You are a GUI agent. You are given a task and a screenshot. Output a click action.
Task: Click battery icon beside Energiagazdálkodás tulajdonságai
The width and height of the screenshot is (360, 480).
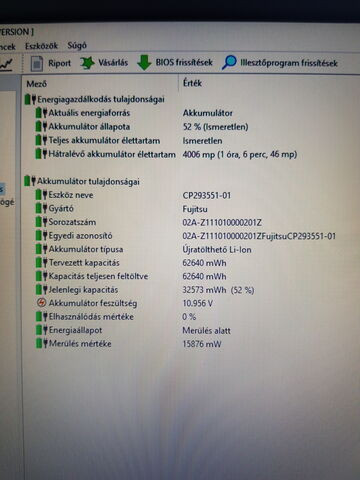(x=30, y=99)
